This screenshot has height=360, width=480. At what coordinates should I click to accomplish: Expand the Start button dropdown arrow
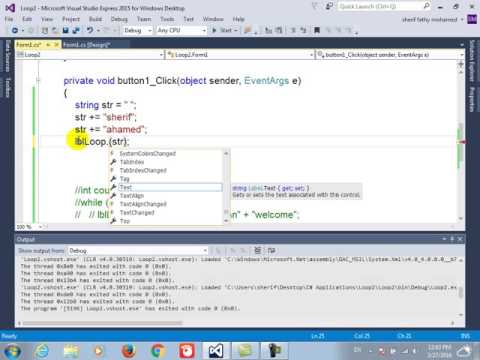coord(236,31)
